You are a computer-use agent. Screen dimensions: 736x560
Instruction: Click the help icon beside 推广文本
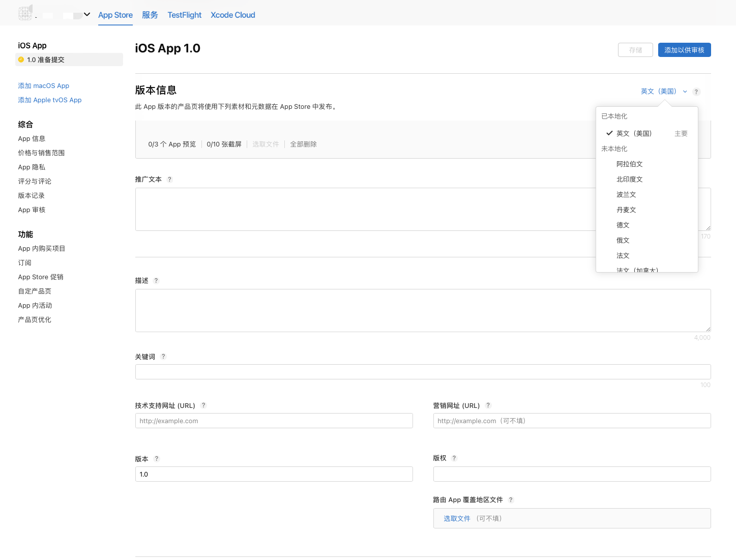coord(169,180)
